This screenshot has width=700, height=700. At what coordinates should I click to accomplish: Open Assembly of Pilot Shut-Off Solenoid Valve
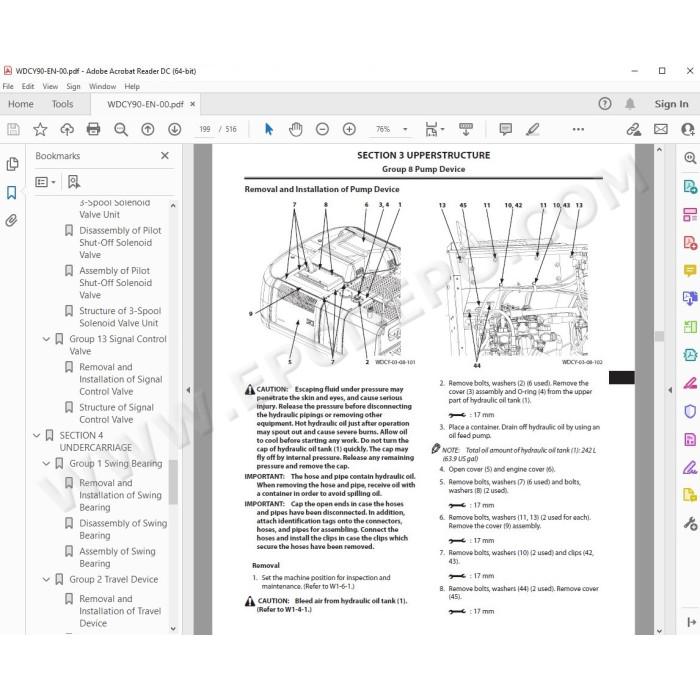tap(115, 283)
